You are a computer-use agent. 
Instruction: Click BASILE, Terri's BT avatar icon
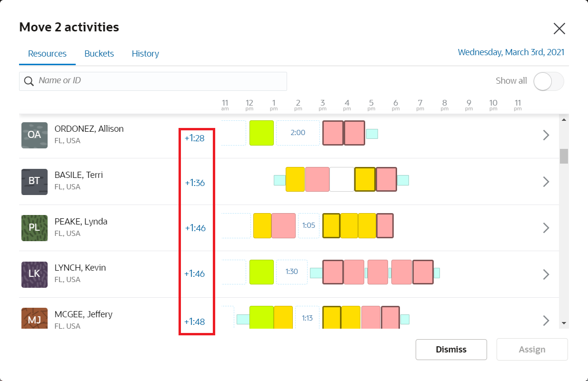(x=34, y=182)
